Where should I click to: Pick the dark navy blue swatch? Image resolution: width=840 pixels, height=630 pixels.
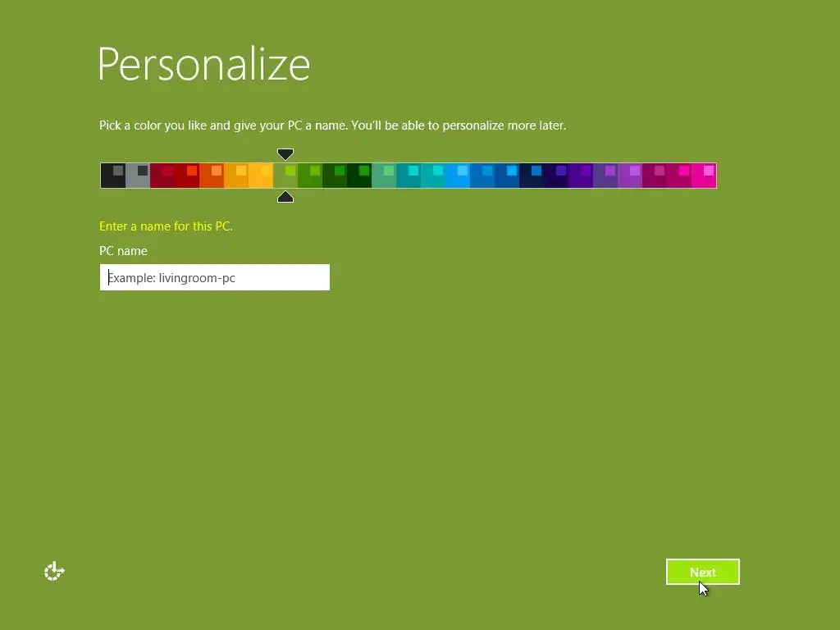[532, 176]
